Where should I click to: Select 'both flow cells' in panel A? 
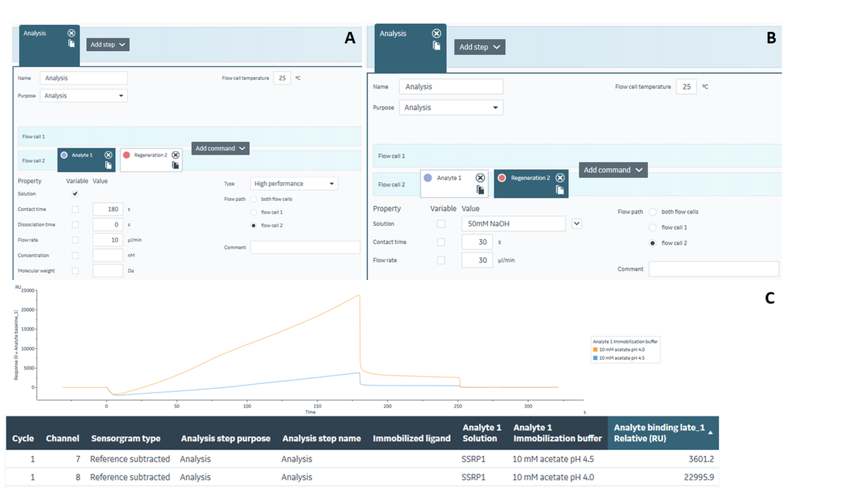click(254, 199)
